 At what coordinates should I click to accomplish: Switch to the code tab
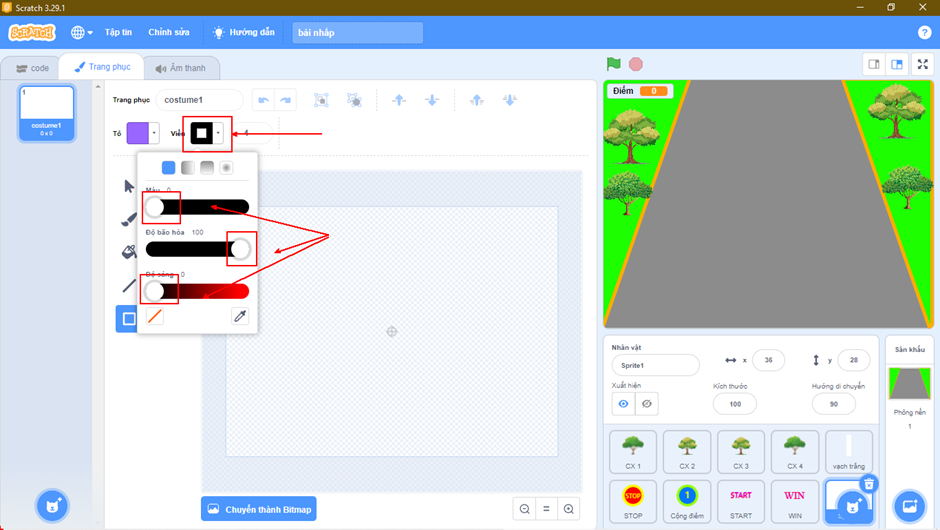tap(32, 68)
